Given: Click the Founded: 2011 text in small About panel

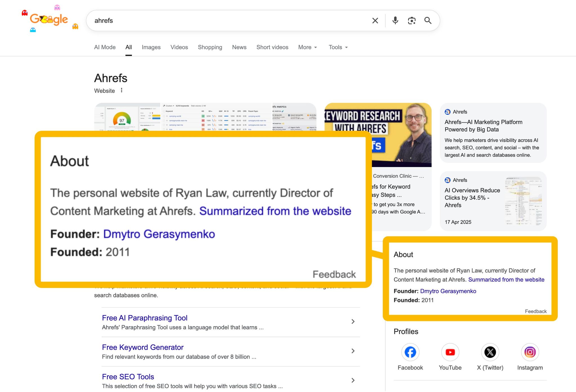Looking at the screenshot, I should 413,300.
